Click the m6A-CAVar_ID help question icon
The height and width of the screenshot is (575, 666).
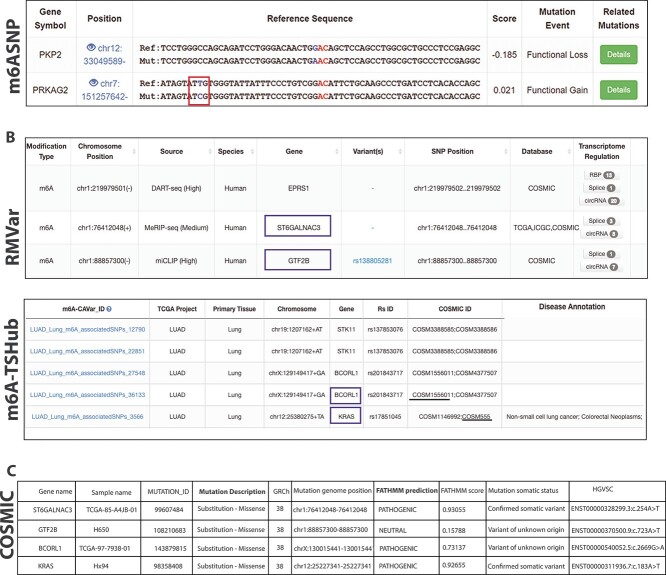[x=109, y=309]
